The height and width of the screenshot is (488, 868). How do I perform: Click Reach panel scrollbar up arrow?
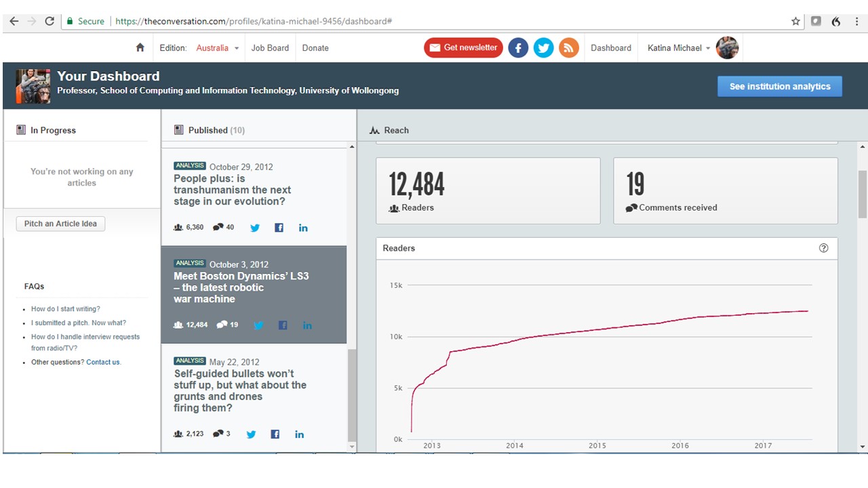(x=863, y=147)
